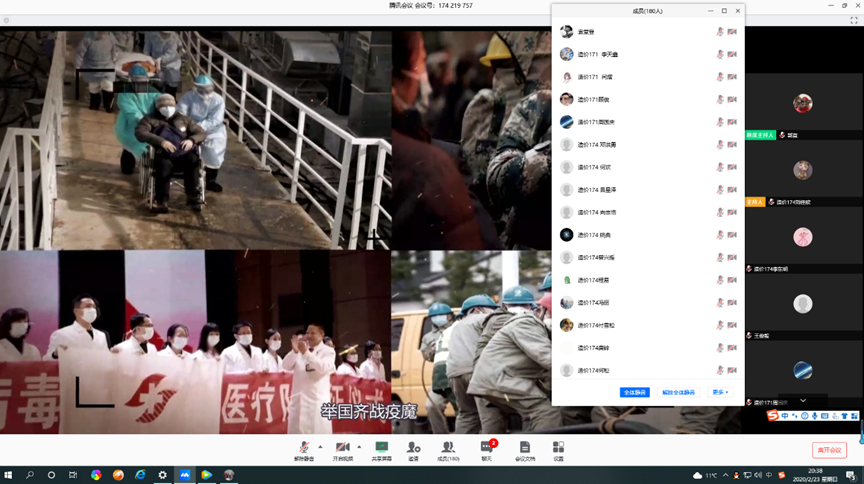Click the Sogou IME S logo

(x=773, y=416)
